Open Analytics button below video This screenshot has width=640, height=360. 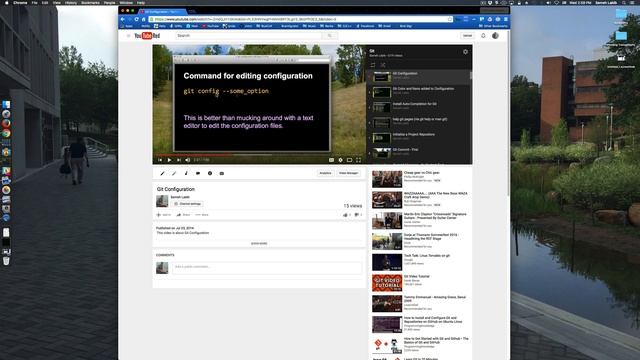click(x=325, y=173)
